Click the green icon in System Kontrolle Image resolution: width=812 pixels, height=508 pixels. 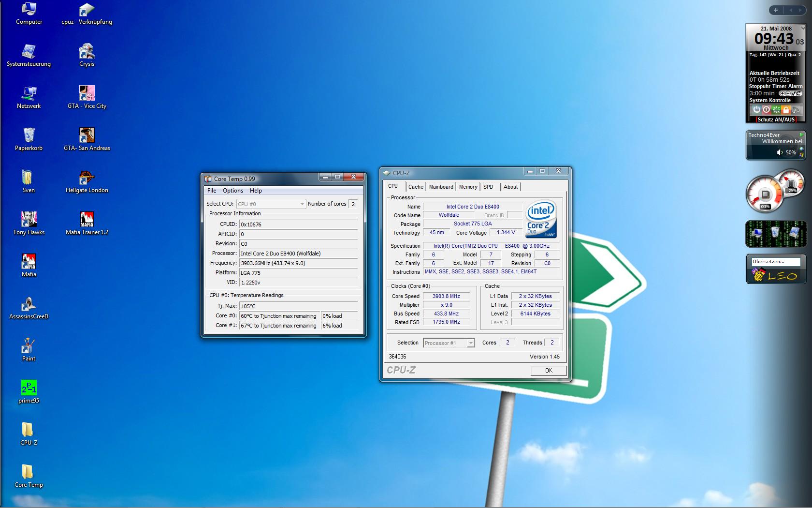pyautogui.click(x=776, y=110)
